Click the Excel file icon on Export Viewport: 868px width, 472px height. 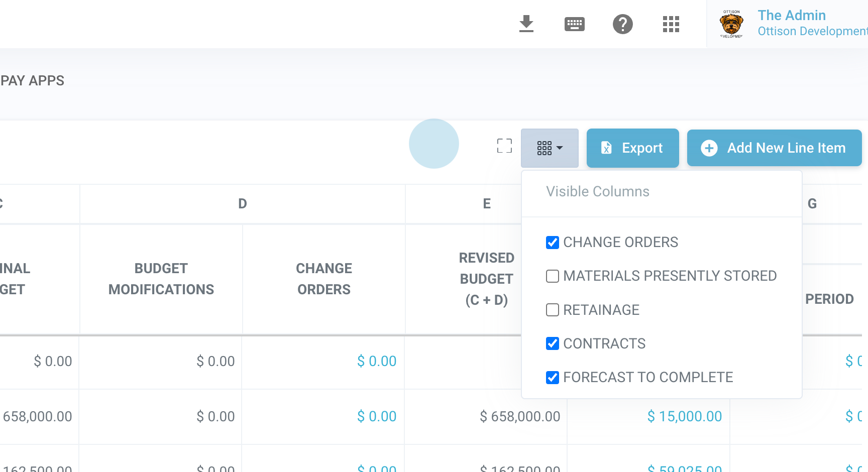click(x=606, y=148)
